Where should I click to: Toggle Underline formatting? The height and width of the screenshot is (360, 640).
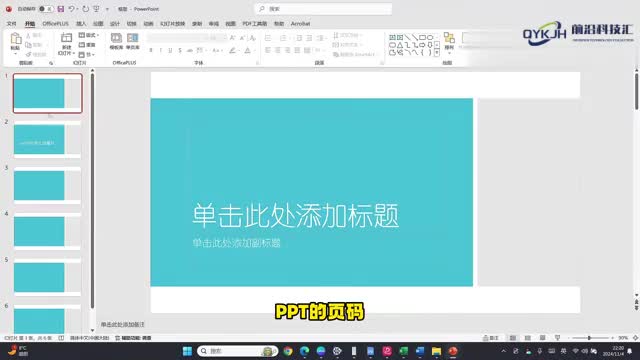[x=170, y=50]
